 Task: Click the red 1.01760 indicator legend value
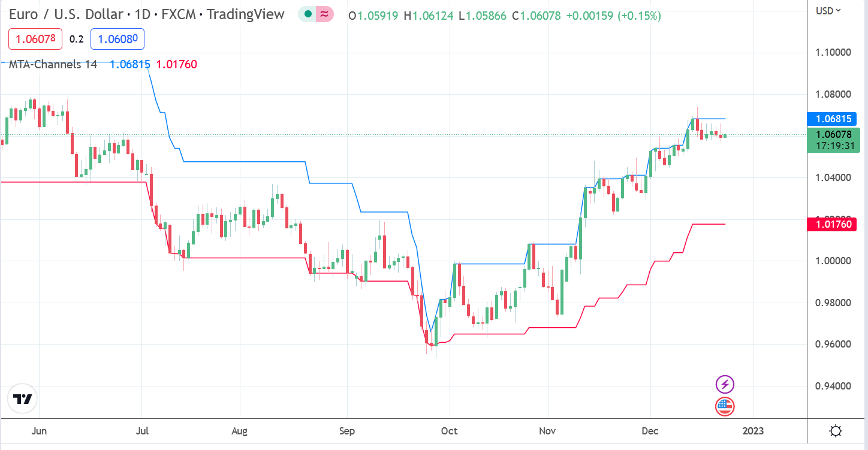pyautogui.click(x=176, y=64)
